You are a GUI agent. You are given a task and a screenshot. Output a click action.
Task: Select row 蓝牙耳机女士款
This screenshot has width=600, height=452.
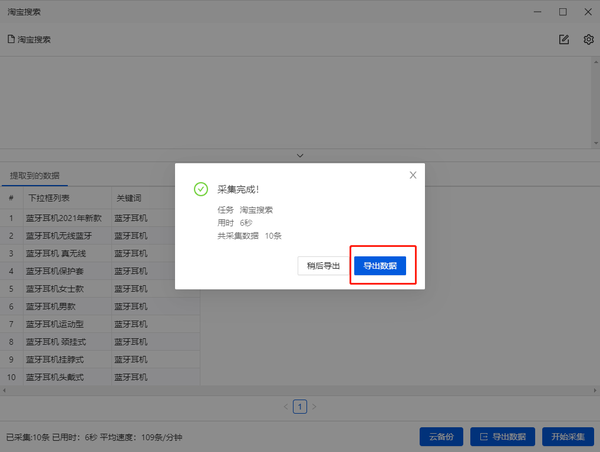(x=100, y=289)
